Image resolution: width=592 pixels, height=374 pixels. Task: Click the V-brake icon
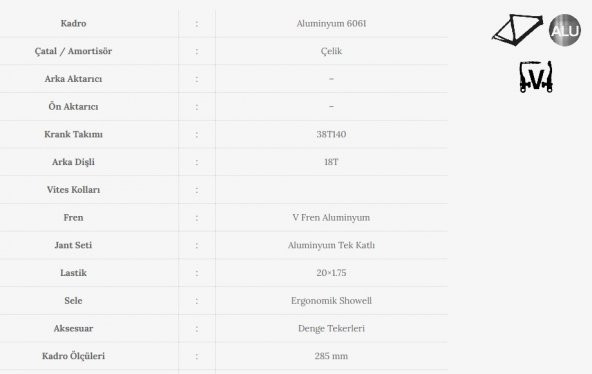[536, 77]
